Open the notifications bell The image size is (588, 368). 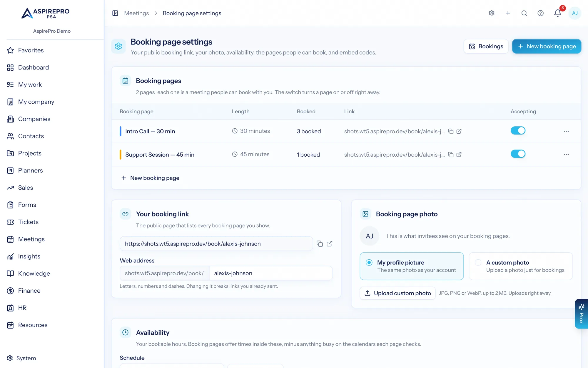tap(558, 13)
